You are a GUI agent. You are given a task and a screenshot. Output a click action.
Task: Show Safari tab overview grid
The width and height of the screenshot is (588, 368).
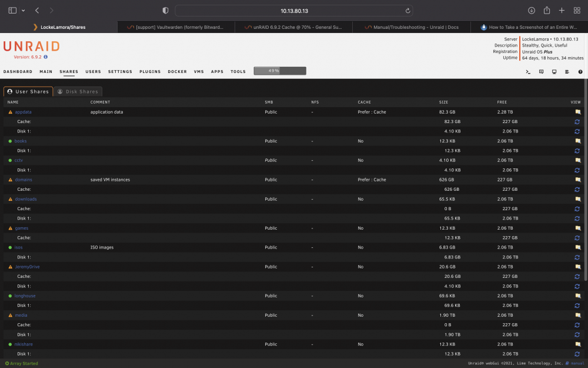(x=577, y=11)
